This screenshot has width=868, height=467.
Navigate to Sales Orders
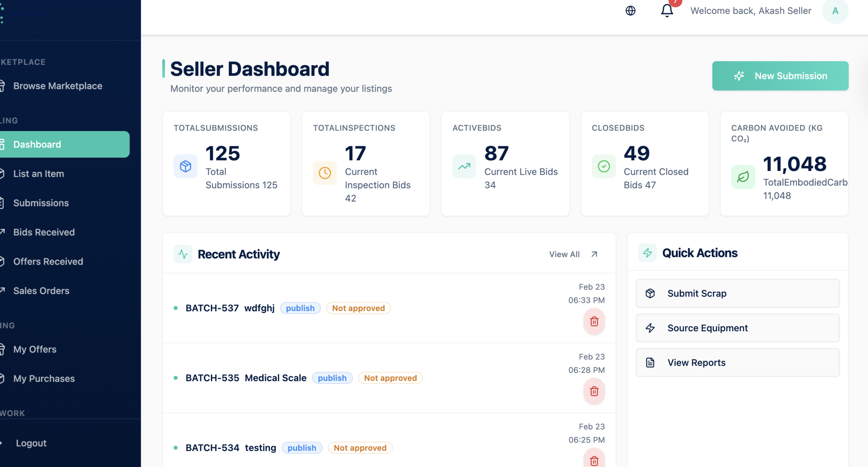point(41,291)
